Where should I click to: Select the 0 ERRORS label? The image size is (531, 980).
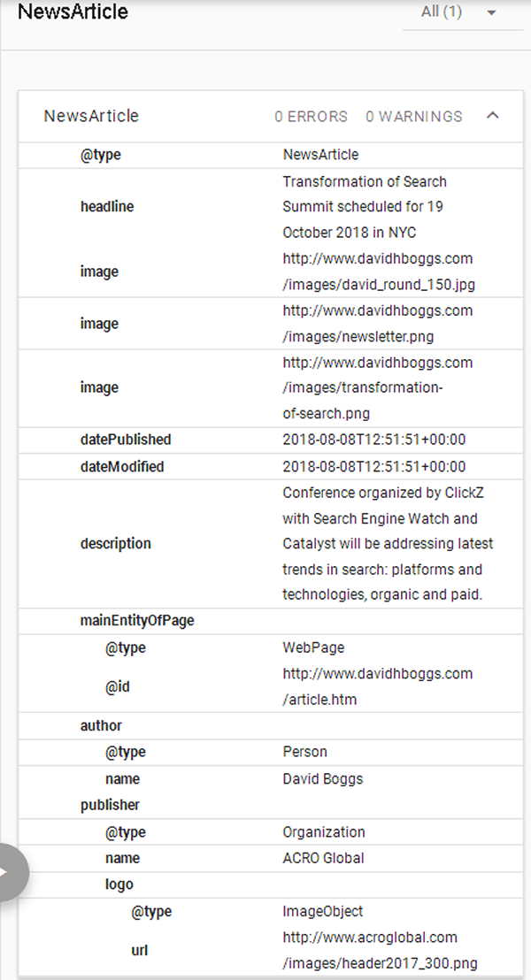pyautogui.click(x=312, y=116)
